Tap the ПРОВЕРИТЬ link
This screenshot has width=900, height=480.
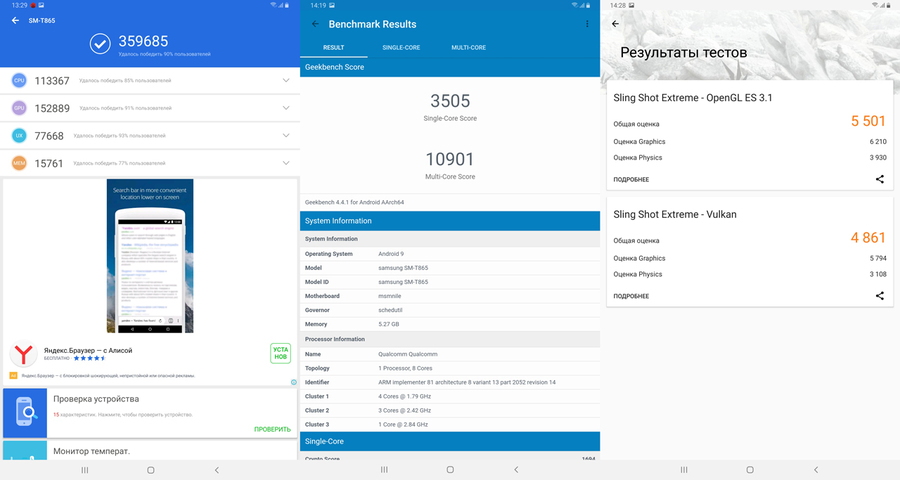272,429
